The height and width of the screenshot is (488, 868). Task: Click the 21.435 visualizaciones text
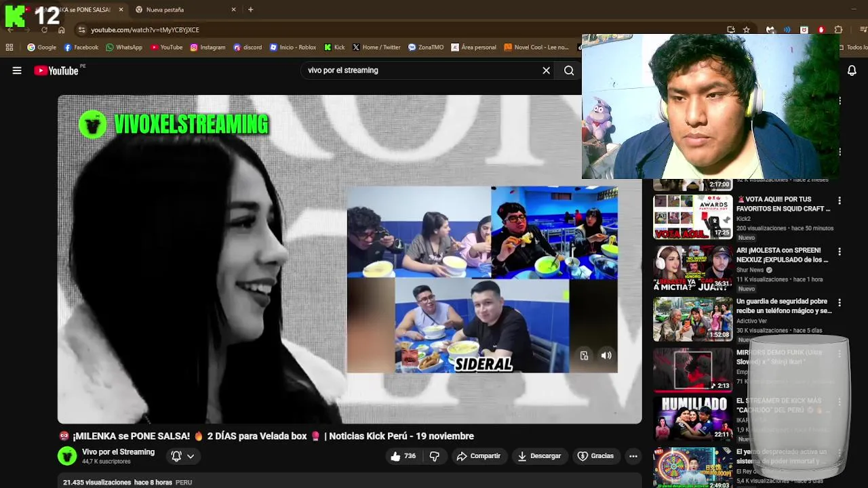(x=97, y=483)
